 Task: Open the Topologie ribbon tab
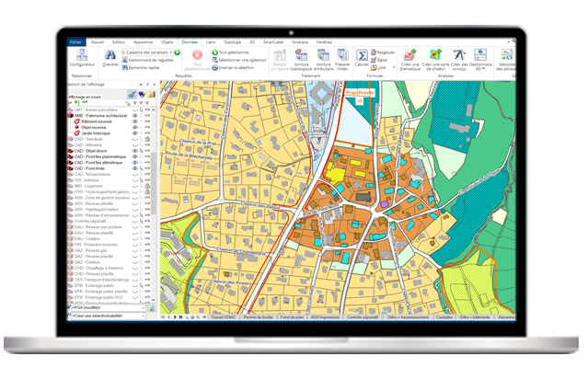coord(234,41)
